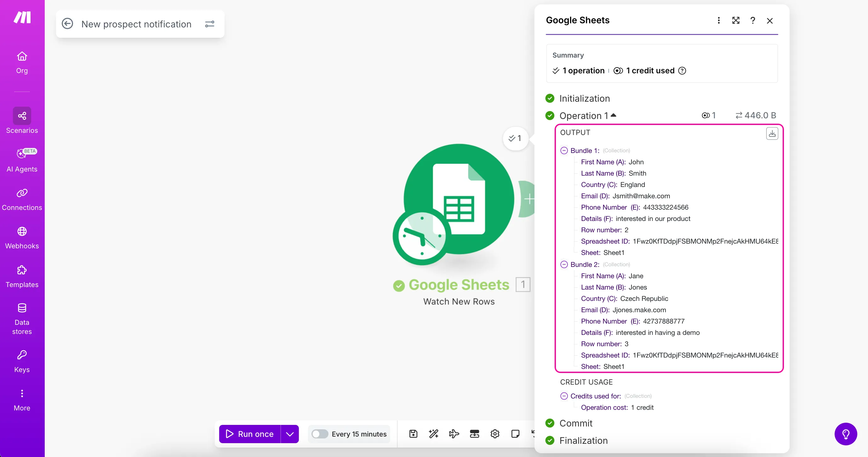Image resolution: width=868 pixels, height=457 pixels.
Task: Select email value Jjones.make.com
Action: (639, 310)
